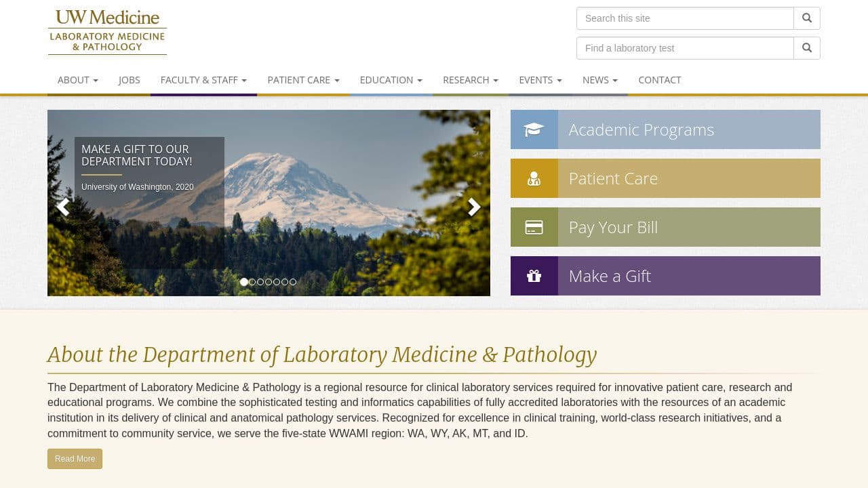868x488 pixels.
Task: Click the Read More button
Action: coord(75,459)
